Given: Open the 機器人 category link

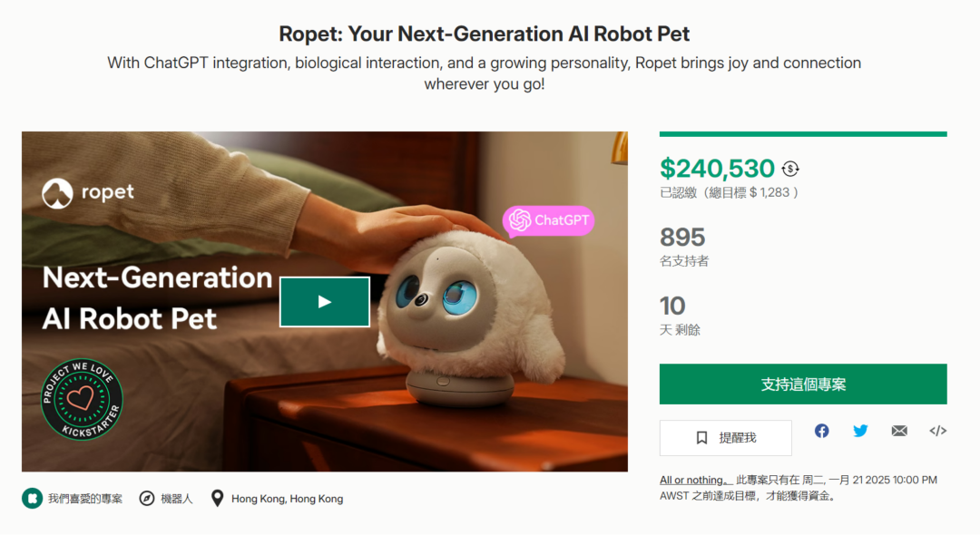Looking at the screenshot, I should click(x=177, y=499).
